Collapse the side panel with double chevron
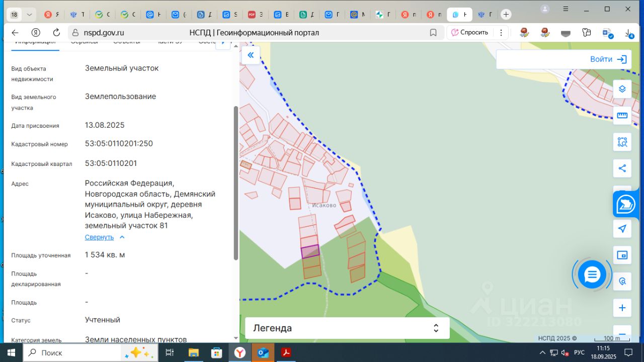Viewport: 644px width, 362px height. [x=251, y=55]
